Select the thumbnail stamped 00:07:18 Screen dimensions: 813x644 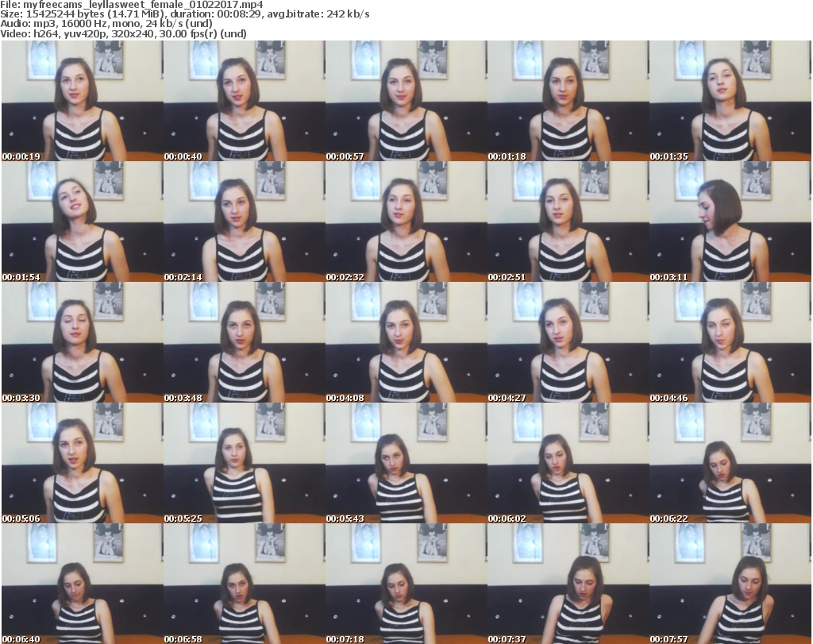click(406, 584)
